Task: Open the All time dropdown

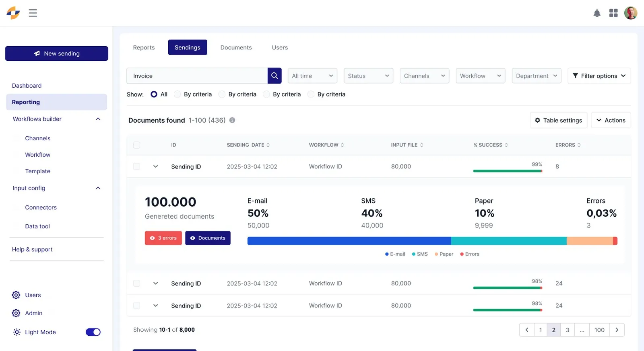Action: pyautogui.click(x=312, y=76)
